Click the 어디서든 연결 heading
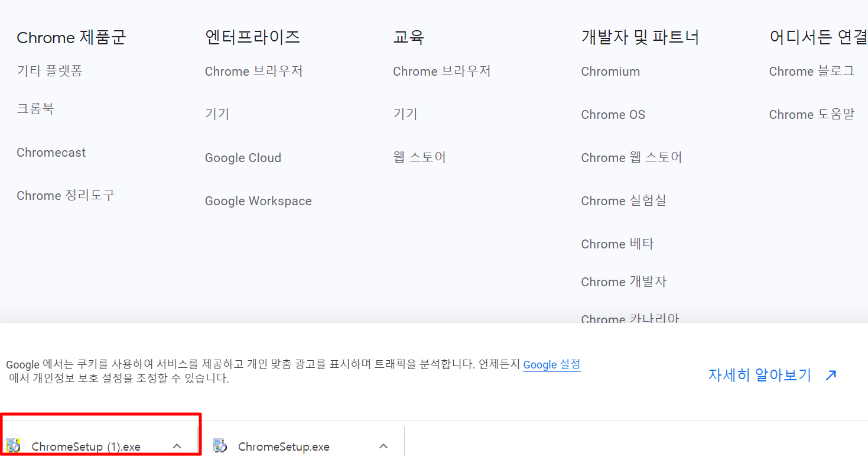Viewport: 868px width, 456px height. [818, 37]
